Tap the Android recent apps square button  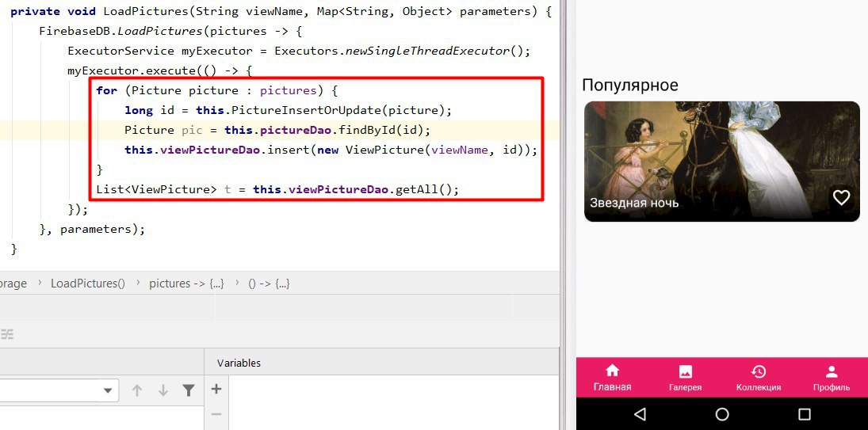click(x=805, y=414)
